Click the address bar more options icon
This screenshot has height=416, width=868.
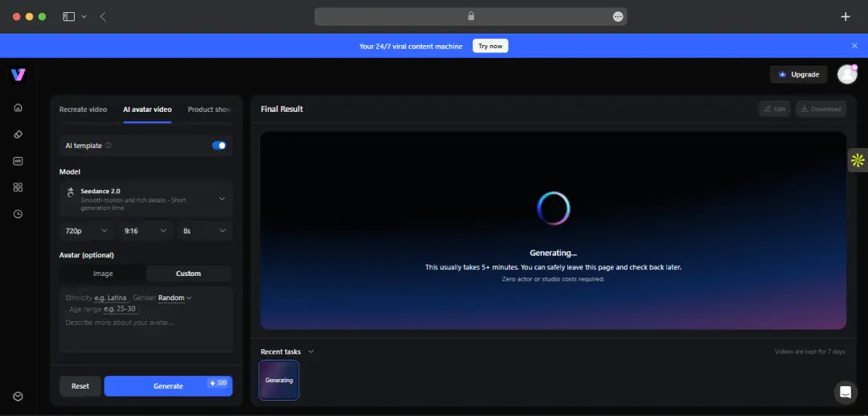tap(618, 17)
